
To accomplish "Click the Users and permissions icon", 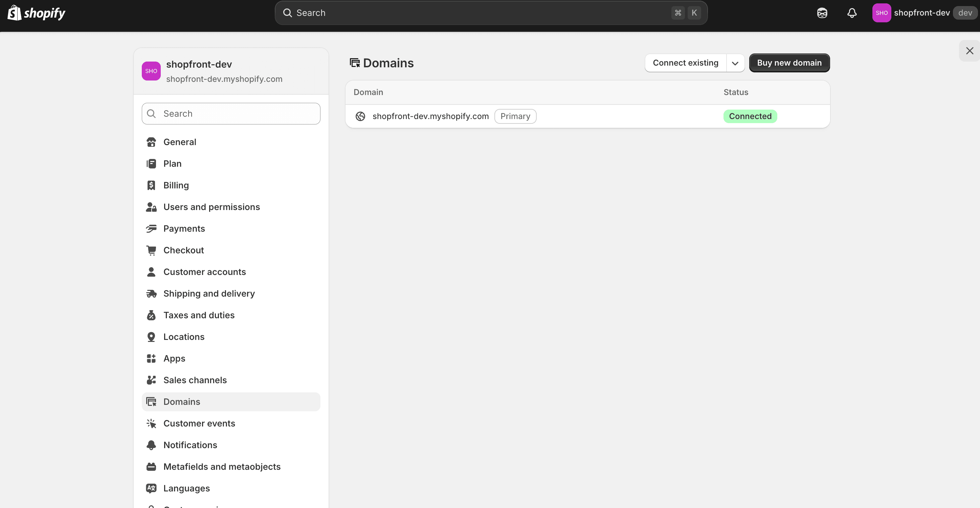I will point(151,207).
